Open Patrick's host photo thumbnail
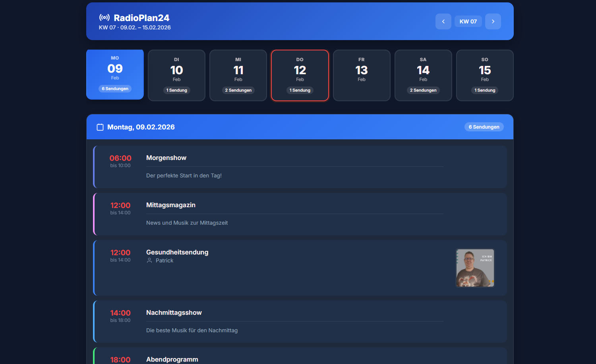Screen dimensions: 596x364 pos(475,268)
